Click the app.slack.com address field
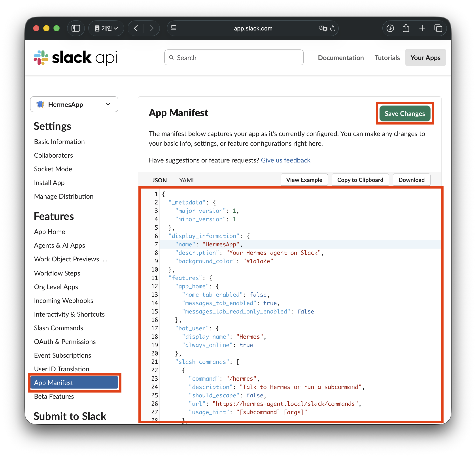 (253, 28)
